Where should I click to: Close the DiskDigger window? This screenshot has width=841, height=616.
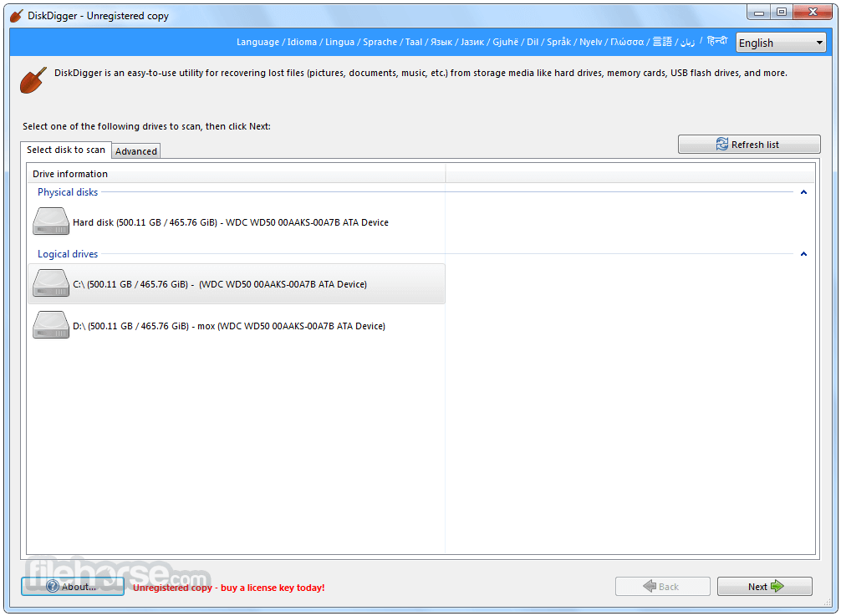click(813, 12)
